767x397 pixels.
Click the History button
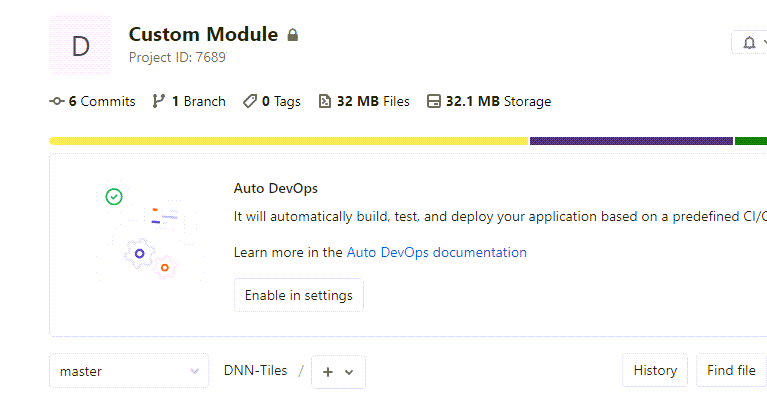click(x=655, y=371)
